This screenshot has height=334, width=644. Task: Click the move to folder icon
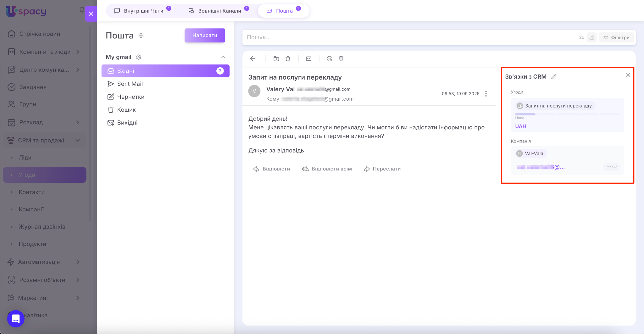[276, 59]
